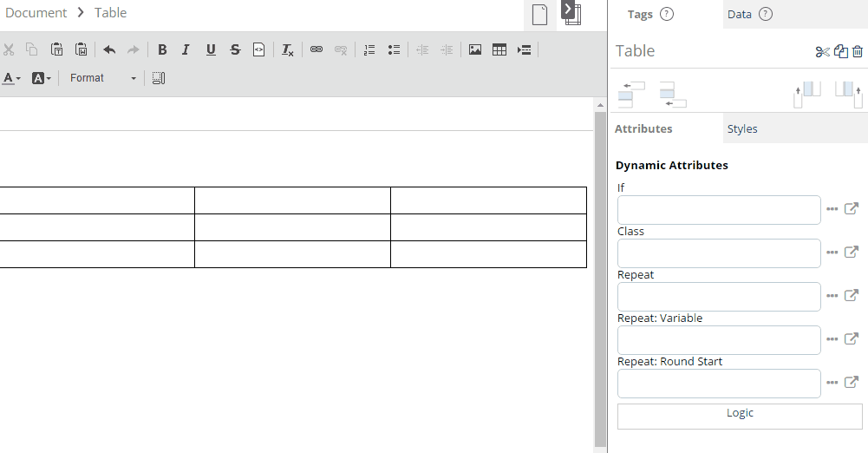
Task: Apply strikethrough formatting
Action: point(235,50)
